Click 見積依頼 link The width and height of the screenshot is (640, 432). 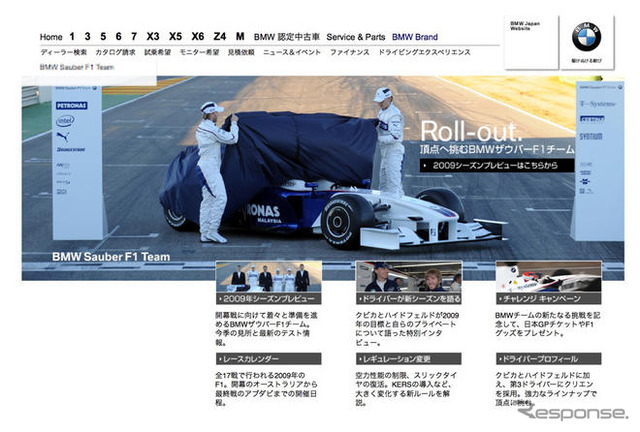(x=241, y=52)
